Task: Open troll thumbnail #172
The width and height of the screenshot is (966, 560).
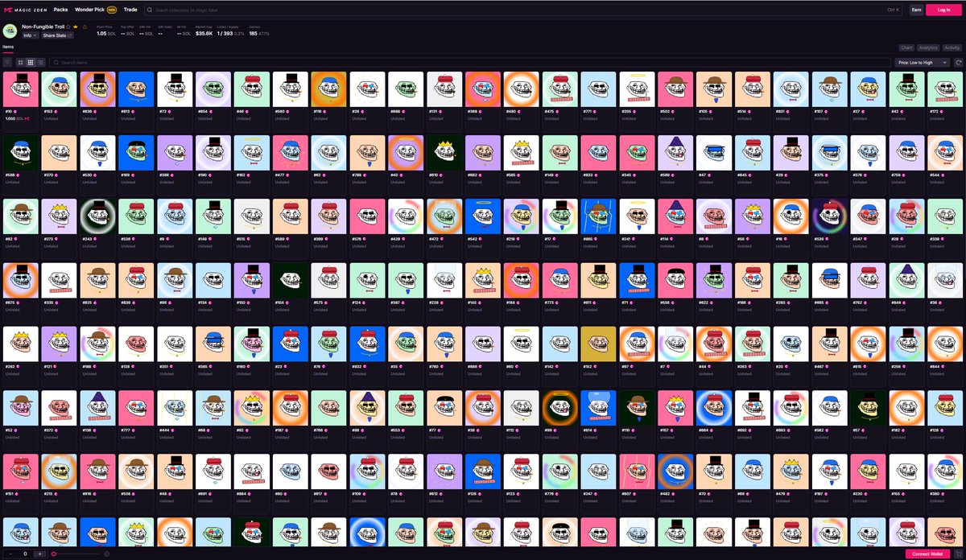Action: pos(946,89)
